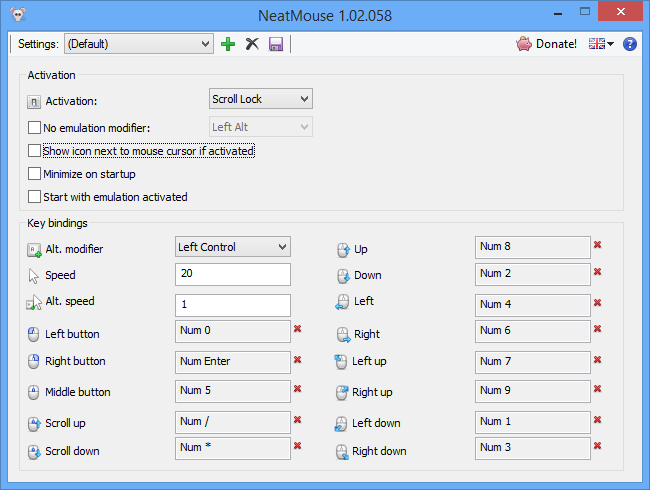Screen dimensions: 650x490
Task: Select the Left down Num 1 field
Action: coord(533,422)
